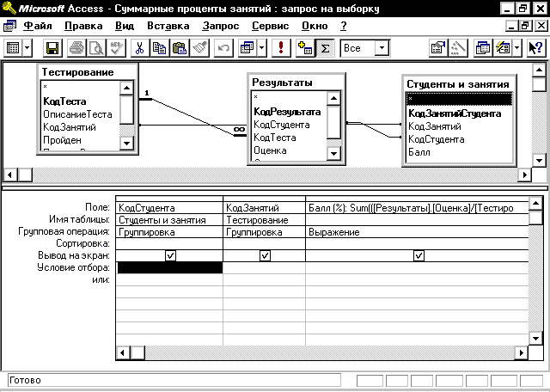Open the Запрос menu
550x392 pixels.
click(x=221, y=26)
